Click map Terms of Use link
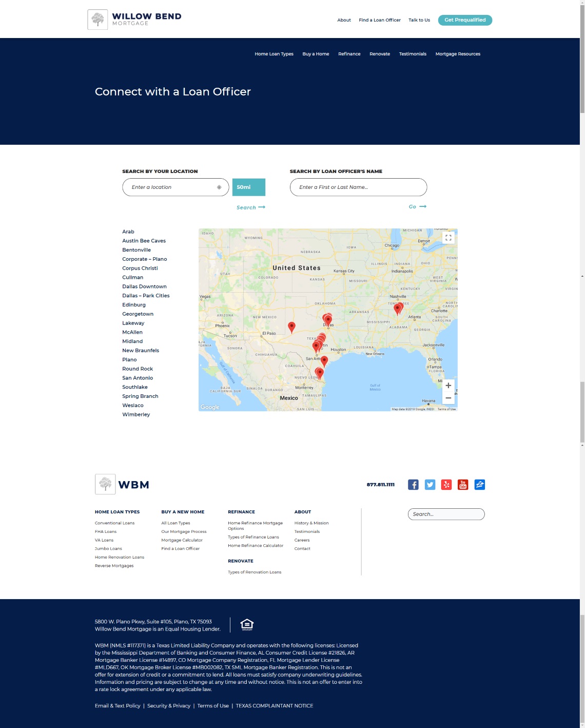The image size is (585, 728). (x=446, y=409)
